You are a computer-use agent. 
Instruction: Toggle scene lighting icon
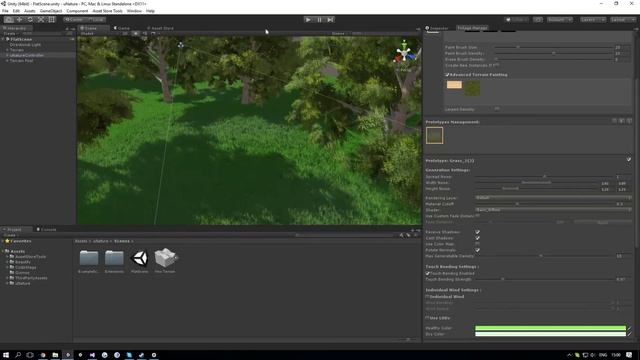point(136,33)
